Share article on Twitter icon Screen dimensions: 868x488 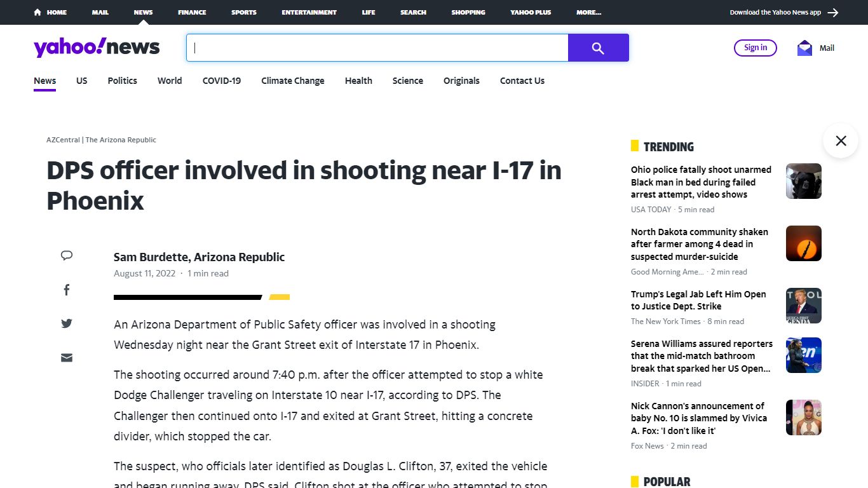67,323
